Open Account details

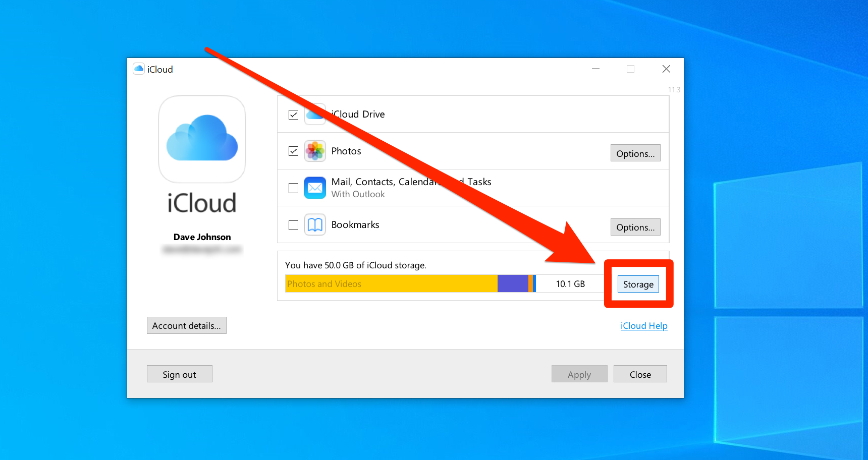[x=187, y=325]
